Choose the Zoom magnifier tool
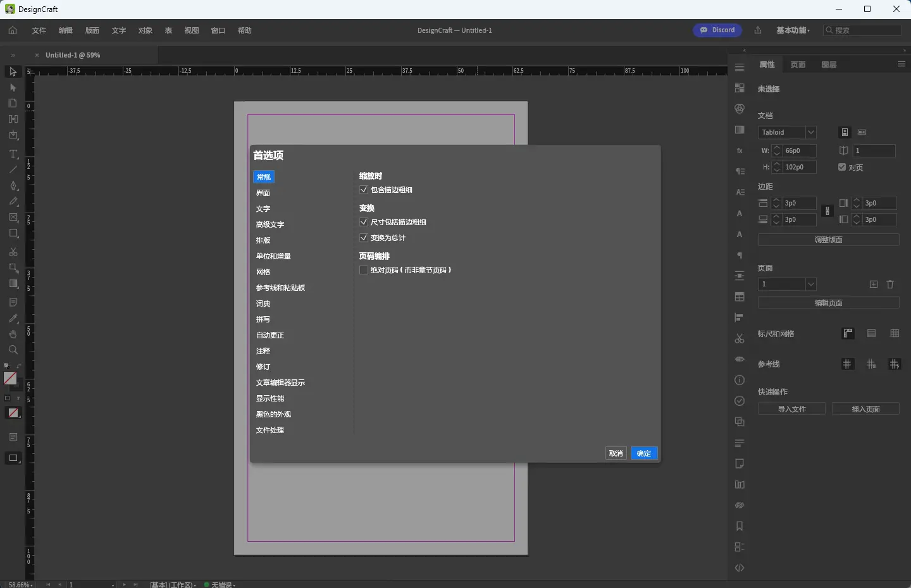 [x=13, y=350]
